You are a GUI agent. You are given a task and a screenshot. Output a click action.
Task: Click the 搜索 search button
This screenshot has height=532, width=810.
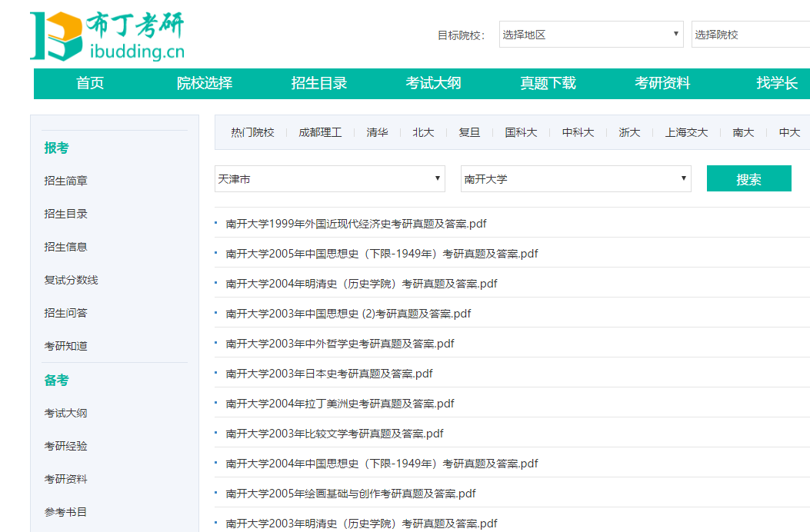[748, 178]
